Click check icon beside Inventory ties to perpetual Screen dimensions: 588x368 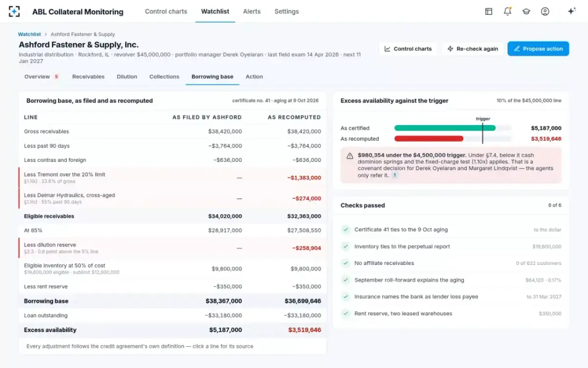point(346,246)
